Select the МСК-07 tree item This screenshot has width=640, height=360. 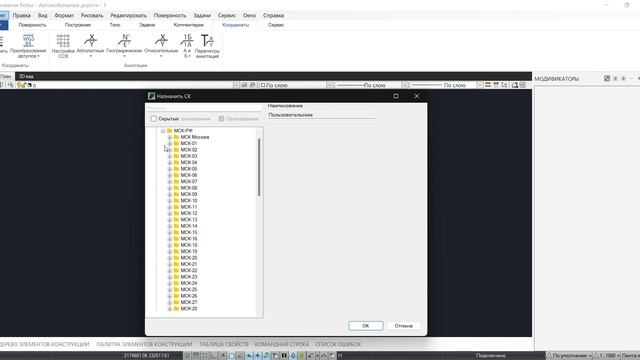click(189, 182)
